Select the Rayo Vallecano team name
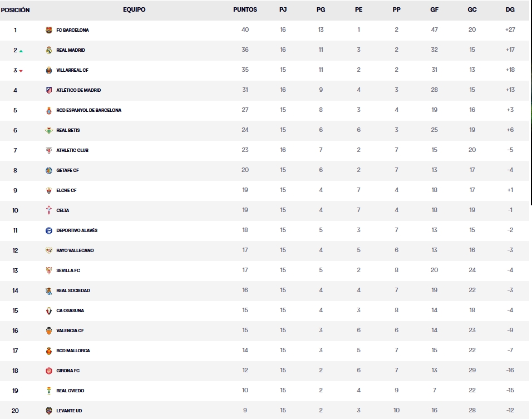The height and width of the screenshot is (419, 532). point(75,250)
